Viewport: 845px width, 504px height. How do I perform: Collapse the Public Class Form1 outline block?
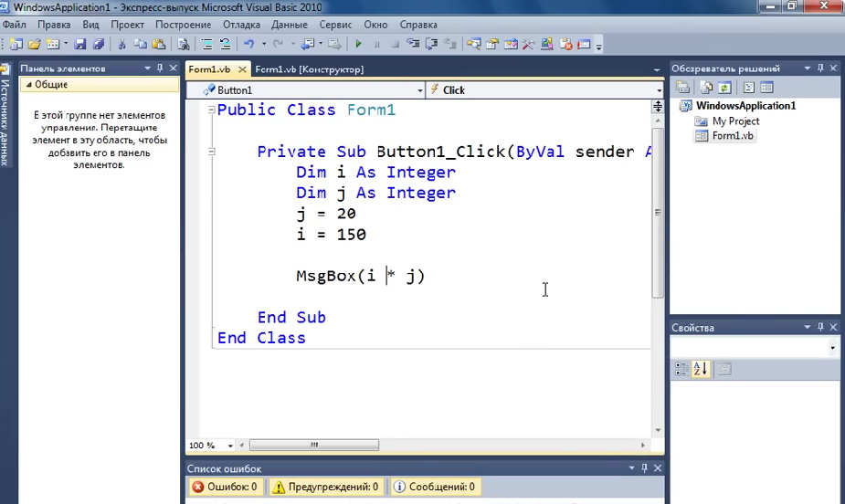[211, 110]
